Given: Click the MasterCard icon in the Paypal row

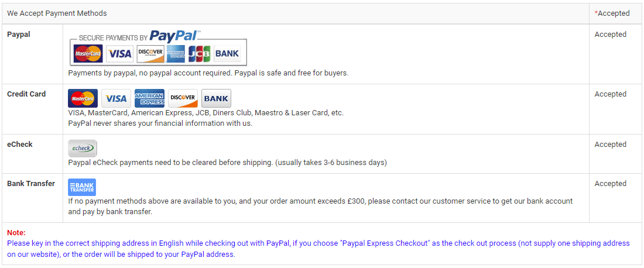Looking at the screenshot, I should [x=88, y=54].
